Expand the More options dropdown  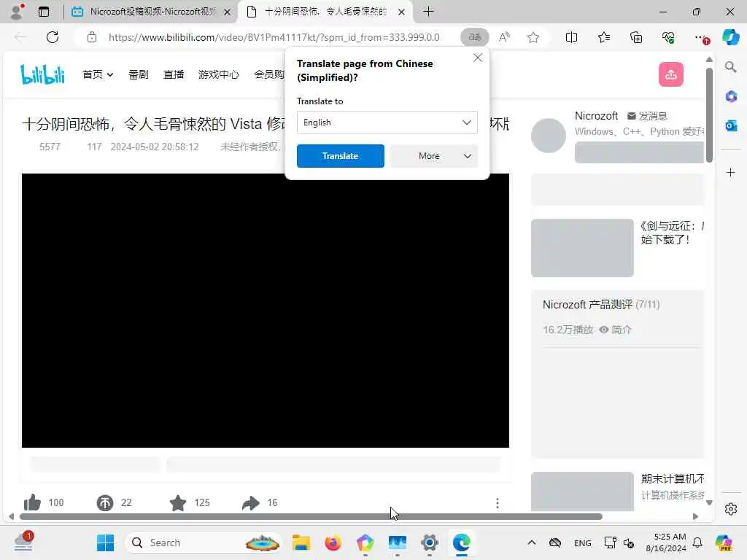433,156
